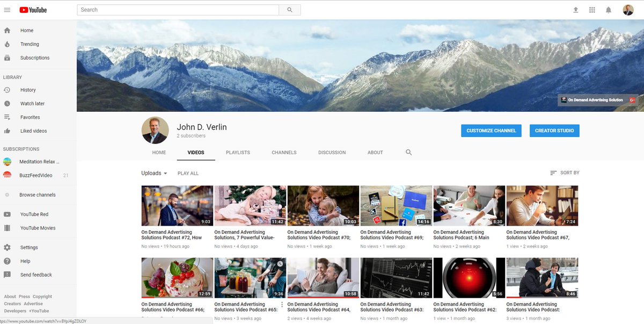
Task: Open the hamburger guide menu
Action: 7,10
